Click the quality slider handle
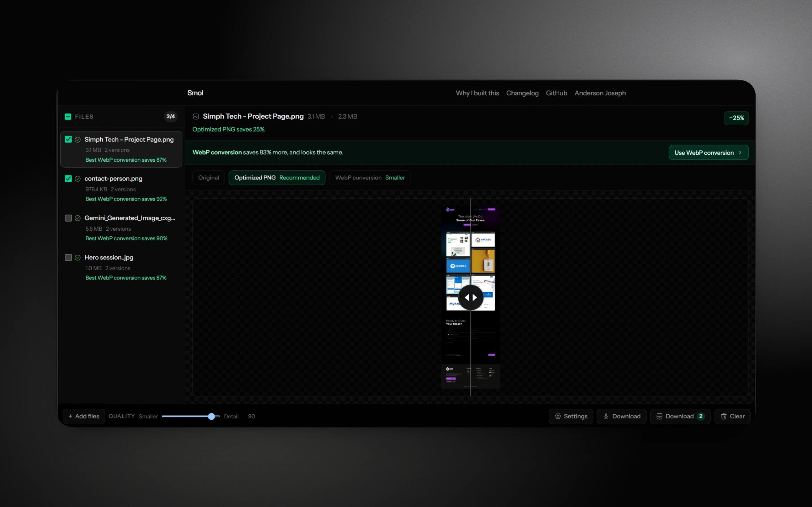The width and height of the screenshot is (812, 507). [211, 416]
